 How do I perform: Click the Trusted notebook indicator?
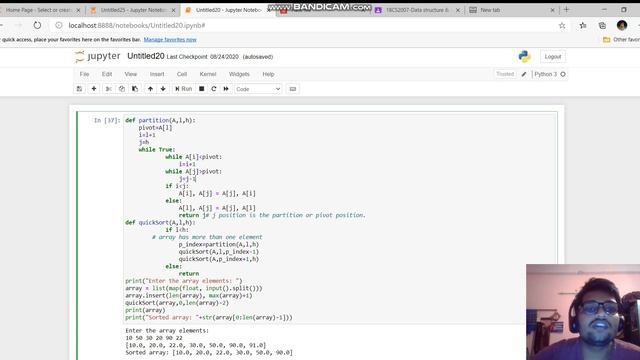[505, 74]
